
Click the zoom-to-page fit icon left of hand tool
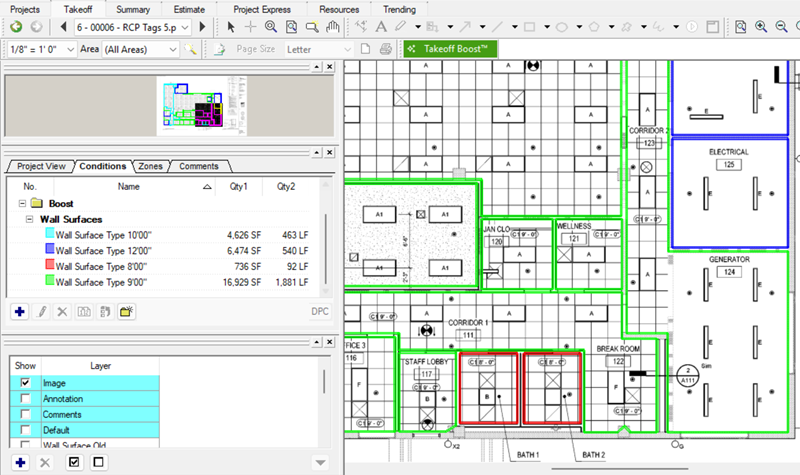pyautogui.click(x=291, y=27)
